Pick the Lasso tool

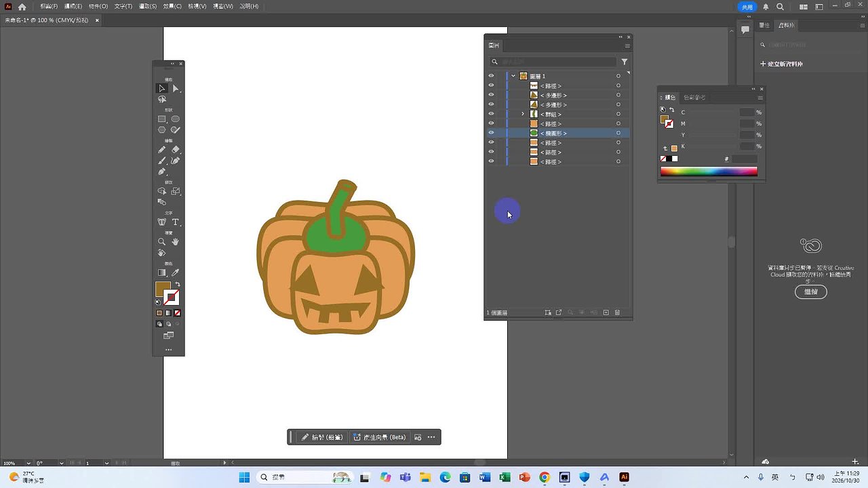[x=162, y=100]
